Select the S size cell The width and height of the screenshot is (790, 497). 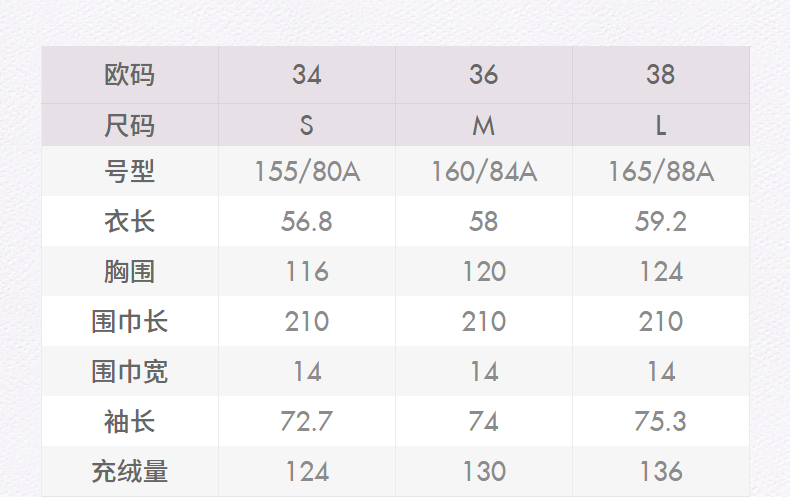307,126
